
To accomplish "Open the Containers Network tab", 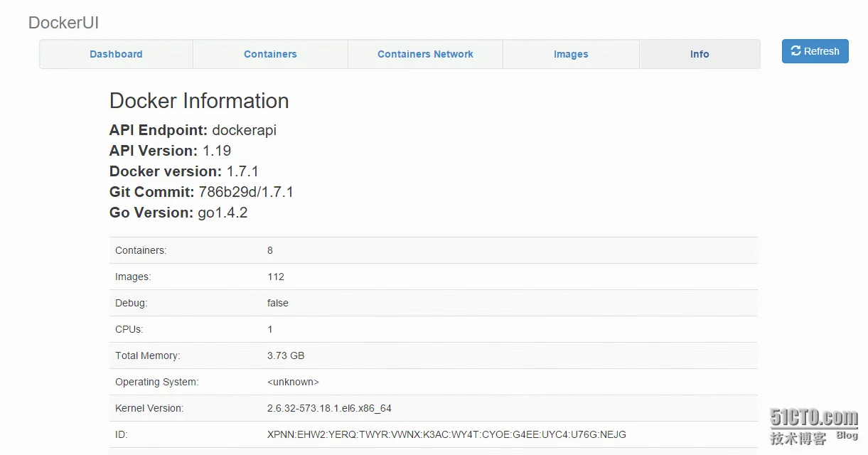I will pyautogui.click(x=424, y=54).
